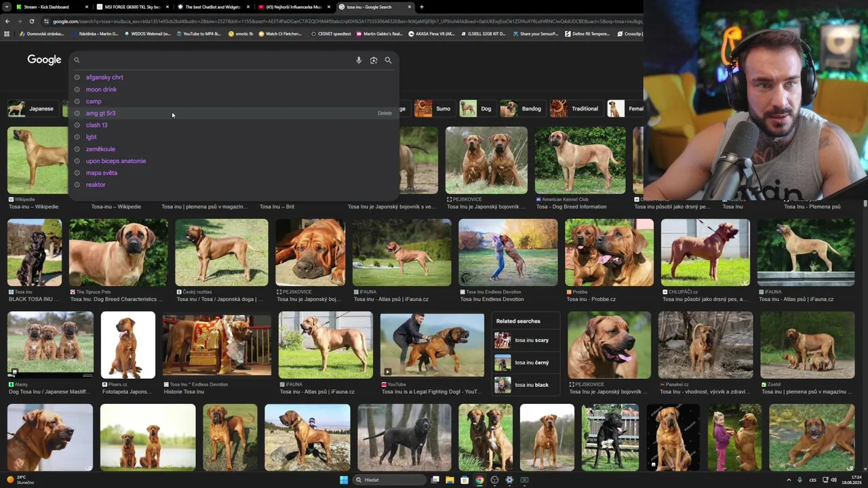Image resolution: width=868 pixels, height=488 pixels.
Task: Open Microsoft Store taskbar icon
Action: pos(465,480)
